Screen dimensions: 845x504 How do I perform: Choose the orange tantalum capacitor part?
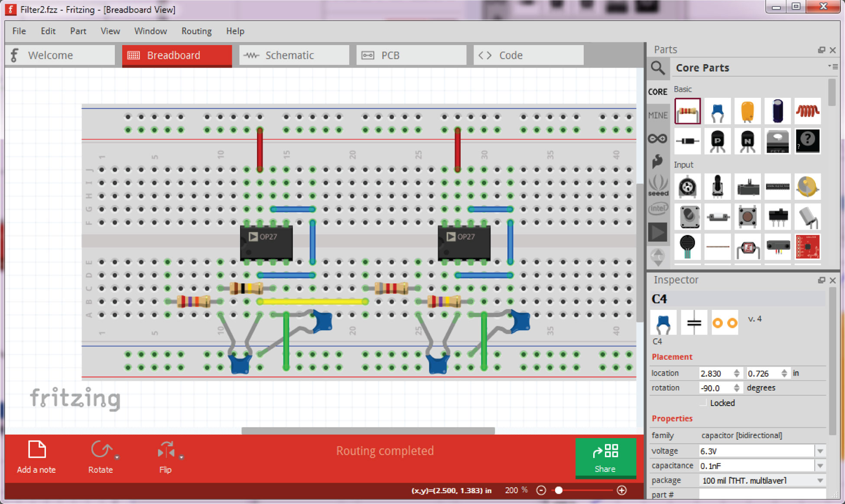pos(747,111)
